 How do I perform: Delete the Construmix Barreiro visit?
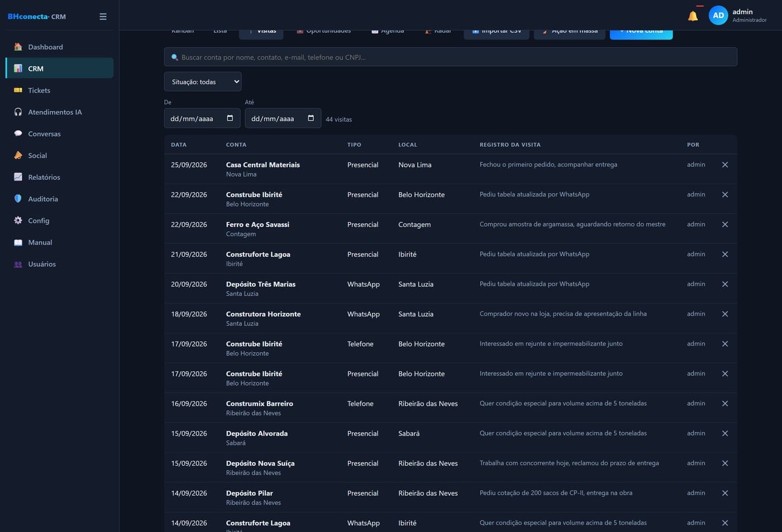click(x=725, y=404)
